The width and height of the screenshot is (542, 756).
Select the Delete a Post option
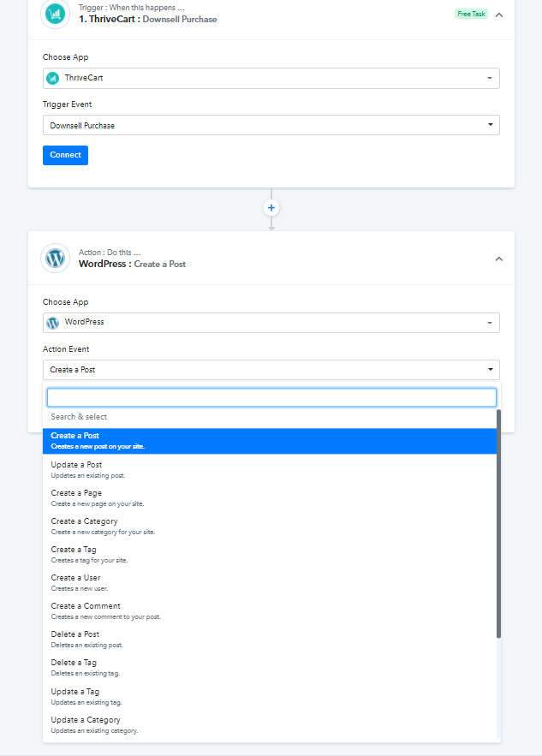[270, 640]
